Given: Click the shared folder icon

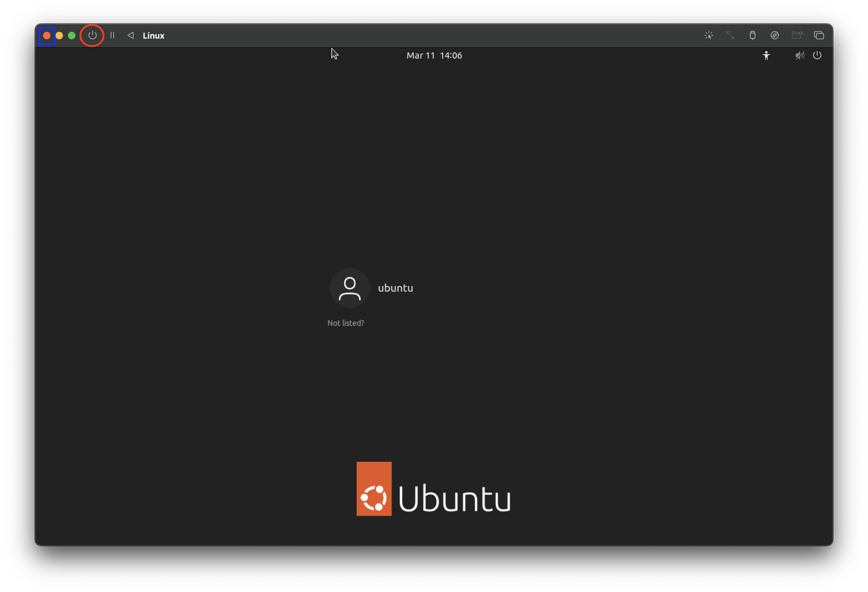Looking at the screenshot, I should pyautogui.click(x=797, y=36).
